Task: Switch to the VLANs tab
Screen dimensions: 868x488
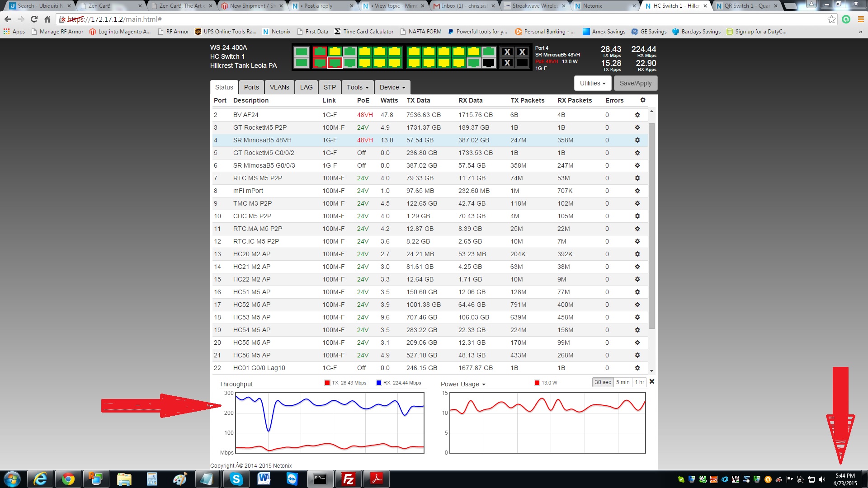Action: [x=279, y=87]
